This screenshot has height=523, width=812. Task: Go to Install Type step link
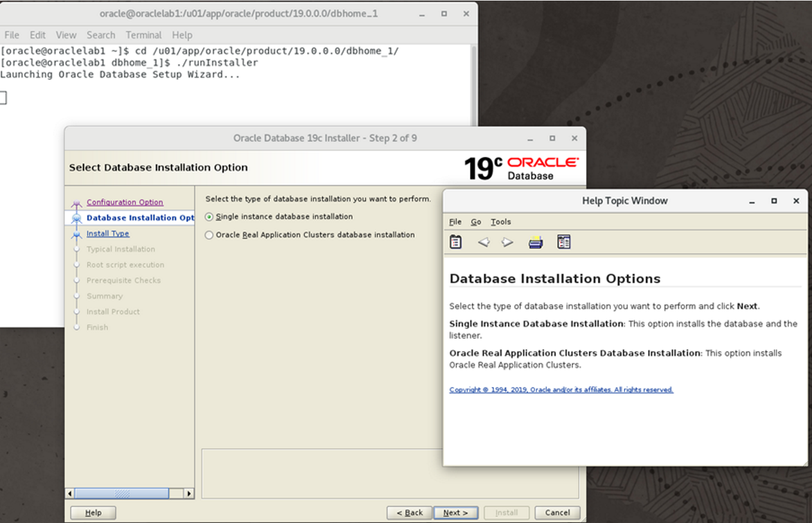108,233
